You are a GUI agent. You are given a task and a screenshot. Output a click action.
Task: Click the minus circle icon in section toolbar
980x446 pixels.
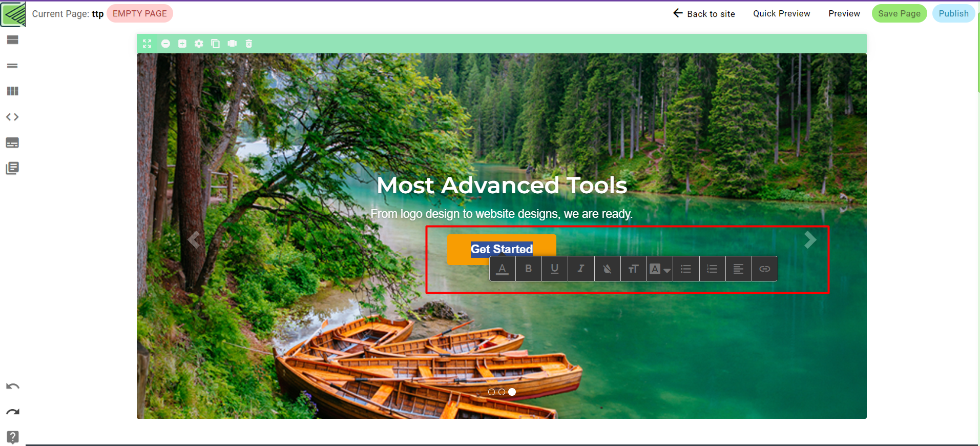point(165,44)
